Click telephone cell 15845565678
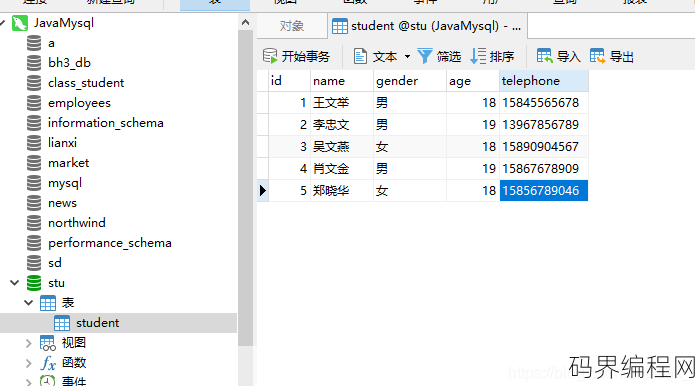Image resolution: width=695 pixels, height=386 pixels. tap(544, 103)
